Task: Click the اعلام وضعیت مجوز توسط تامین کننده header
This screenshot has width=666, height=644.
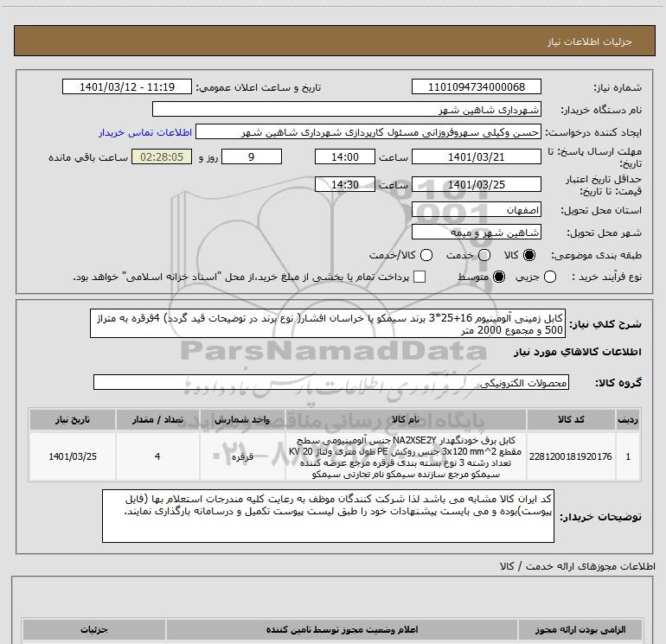Action: [x=342, y=629]
